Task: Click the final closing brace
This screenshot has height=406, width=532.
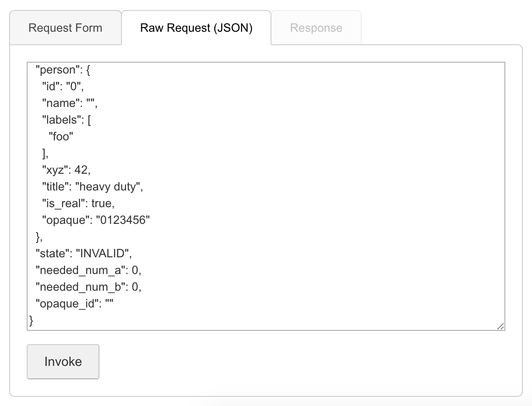Action: point(31,321)
